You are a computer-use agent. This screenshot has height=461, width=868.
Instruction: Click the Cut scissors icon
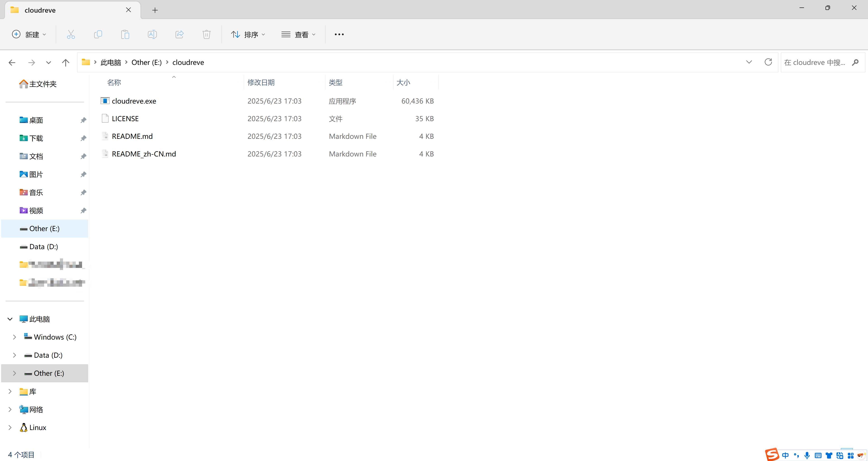tap(71, 34)
